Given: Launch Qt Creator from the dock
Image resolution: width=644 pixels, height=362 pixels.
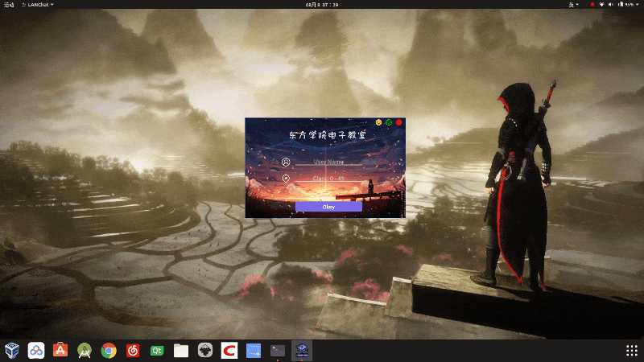Looking at the screenshot, I should (157, 351).
